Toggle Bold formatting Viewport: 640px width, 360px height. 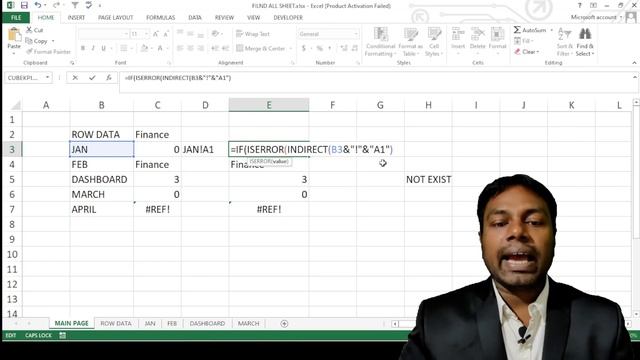[x=83, y=48]
